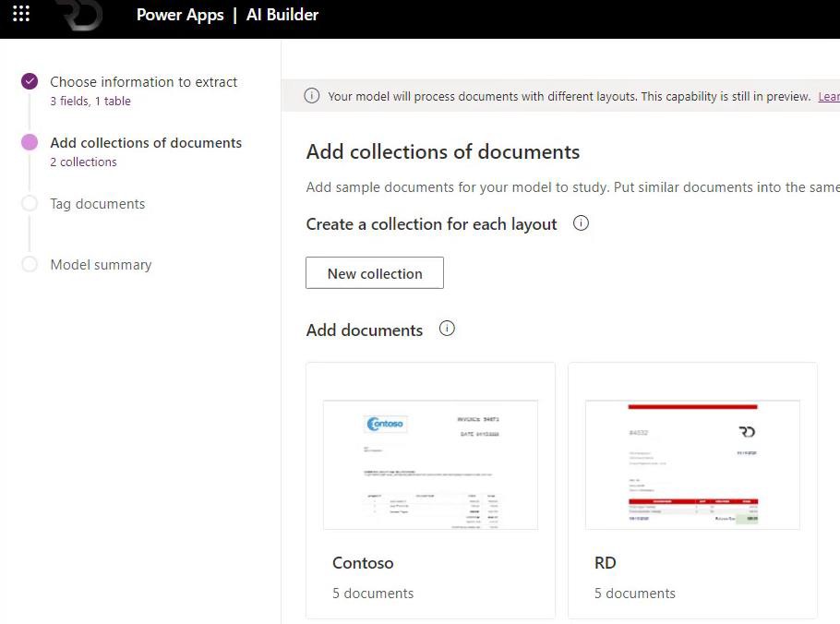The image size is (840, 624).
Task: Go to the Tag documents step
Action: pyautogui.click(x=98, y=204)
